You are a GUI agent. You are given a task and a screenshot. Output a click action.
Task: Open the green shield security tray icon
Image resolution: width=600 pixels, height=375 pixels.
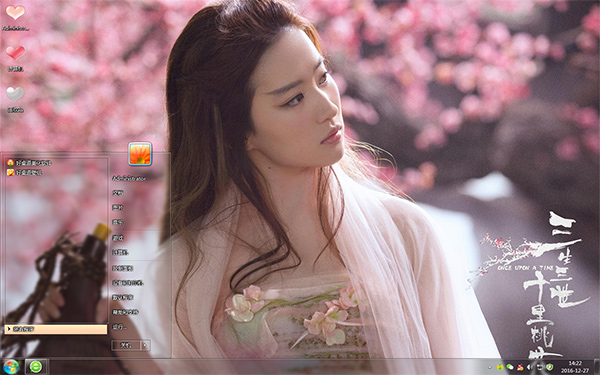549,367
